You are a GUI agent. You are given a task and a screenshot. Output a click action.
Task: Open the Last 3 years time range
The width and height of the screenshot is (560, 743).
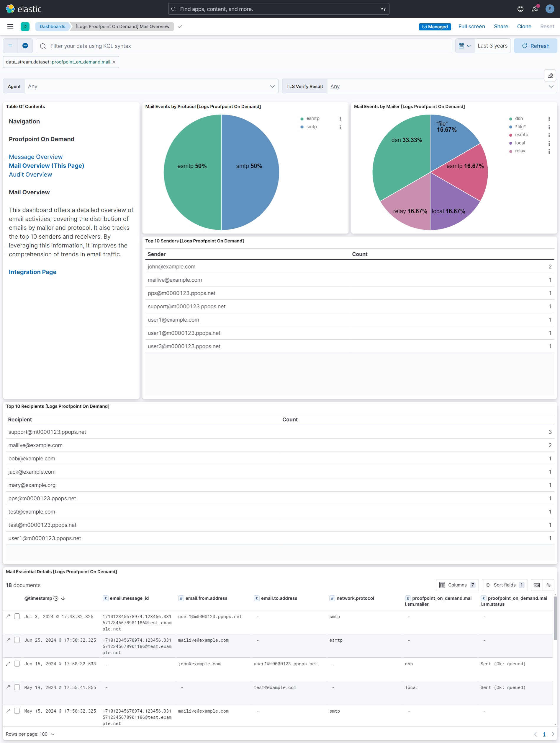(x=492, y=46)
